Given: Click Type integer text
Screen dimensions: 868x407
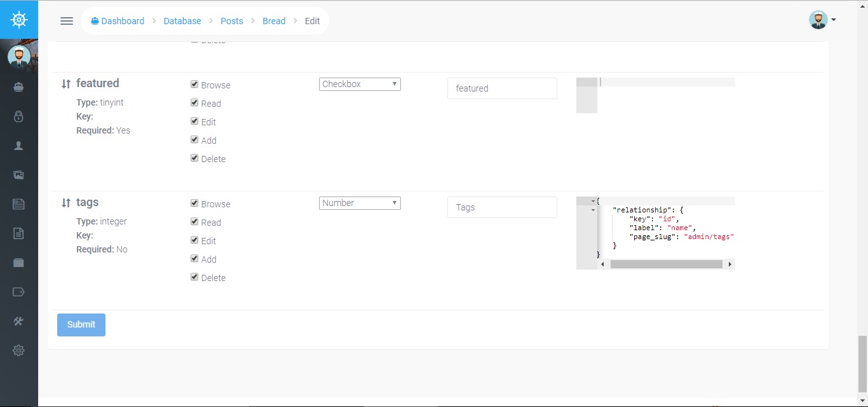Looking at the screenshot, I should (x=102, y=221).
